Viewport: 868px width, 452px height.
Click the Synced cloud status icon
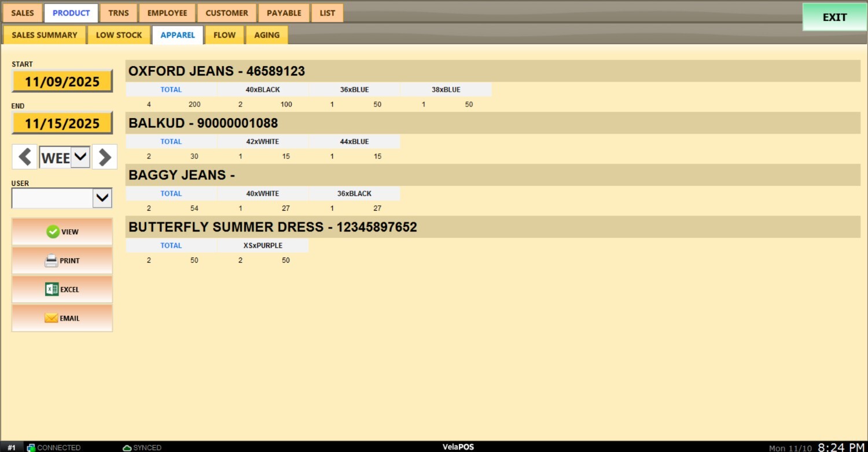point(127,447)
